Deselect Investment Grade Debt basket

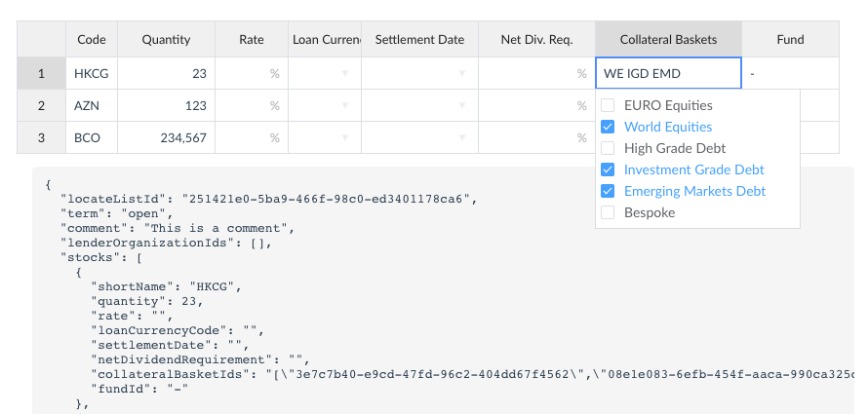[608, 169]
